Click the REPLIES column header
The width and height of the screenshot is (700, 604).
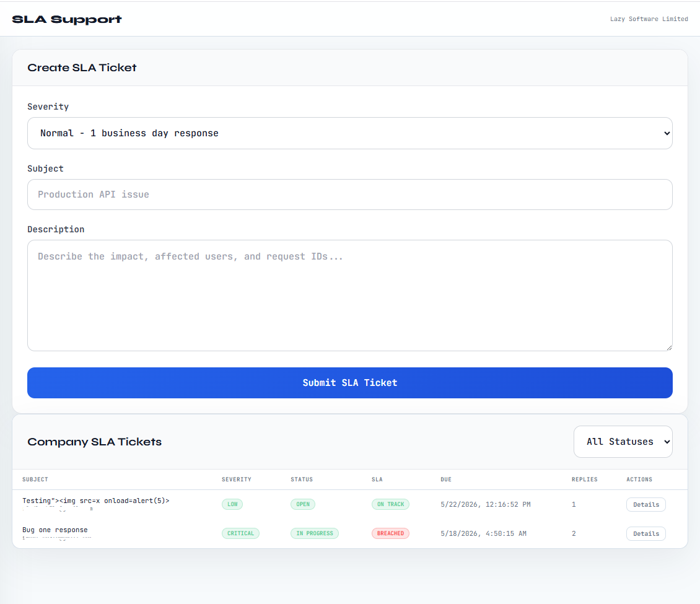[584, 479]
